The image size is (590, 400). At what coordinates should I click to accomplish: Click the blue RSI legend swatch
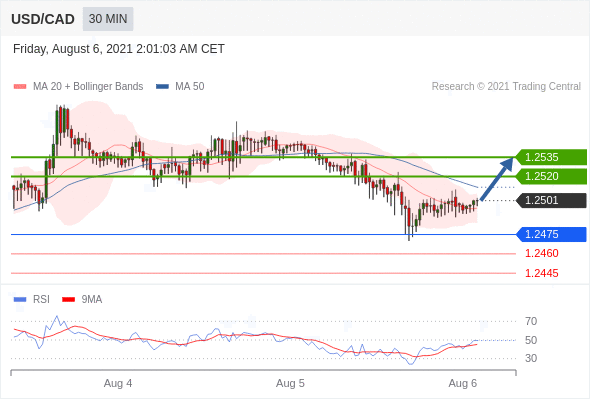coord(20,300)
